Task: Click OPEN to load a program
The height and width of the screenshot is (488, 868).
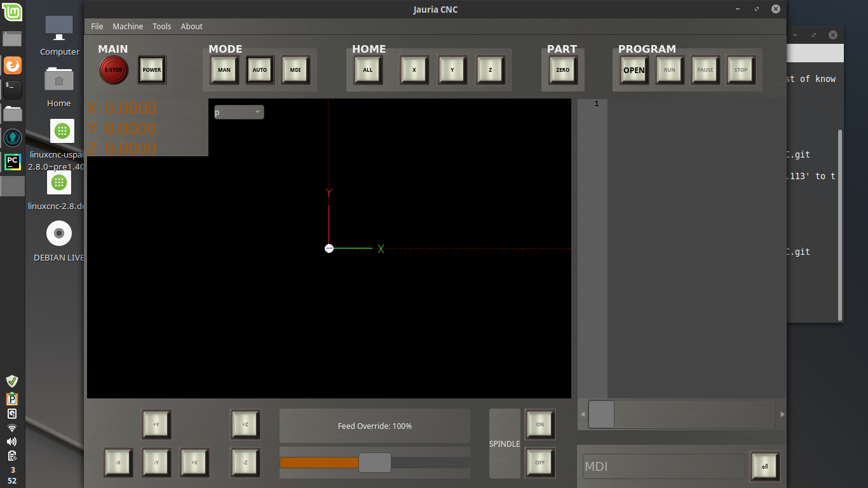Action: 634,70
